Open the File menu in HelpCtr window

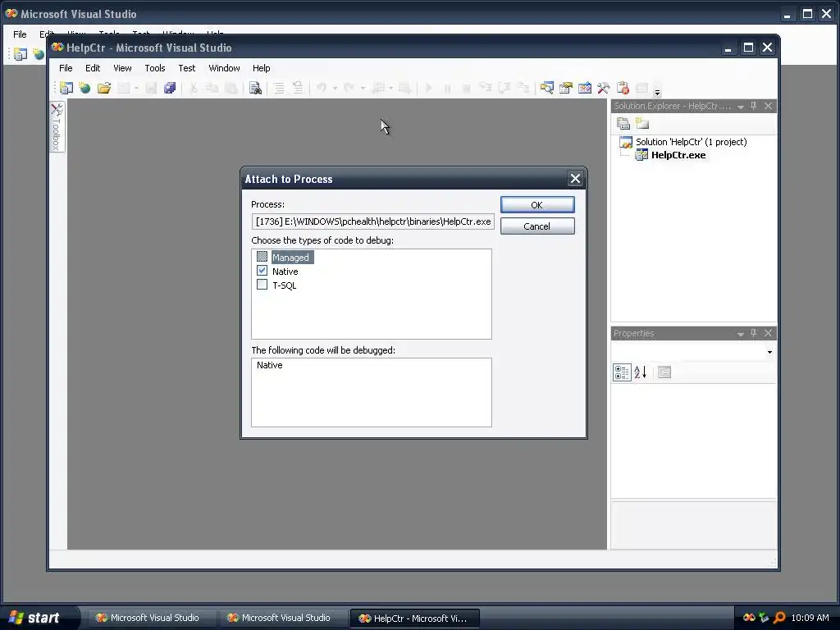pos(66,68)
